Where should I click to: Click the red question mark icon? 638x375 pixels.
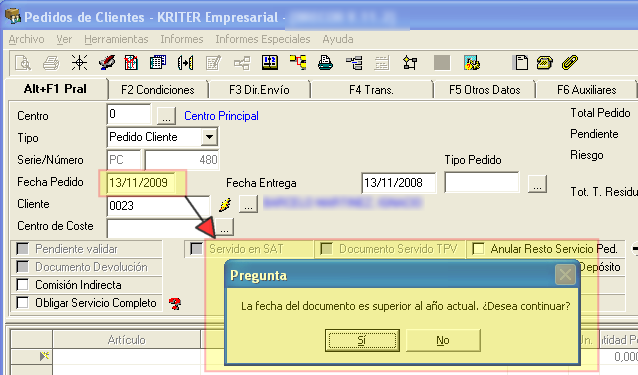(175, 303)
